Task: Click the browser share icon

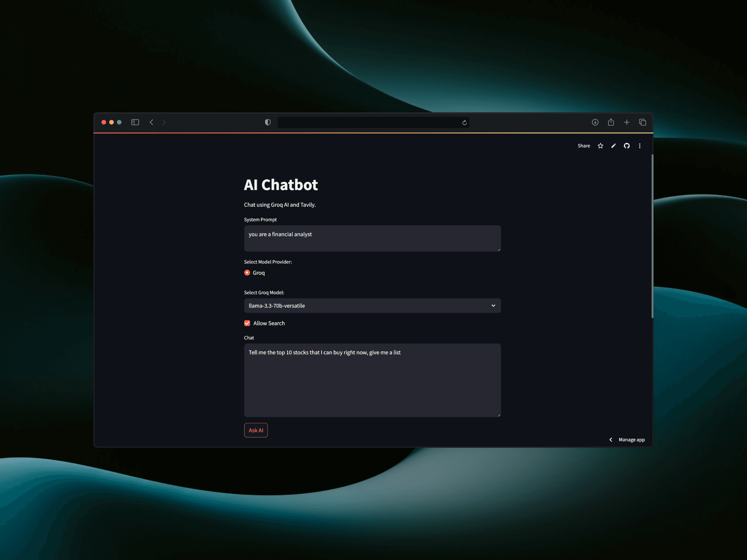Action: pyautogui.click(x=611, y=122)
